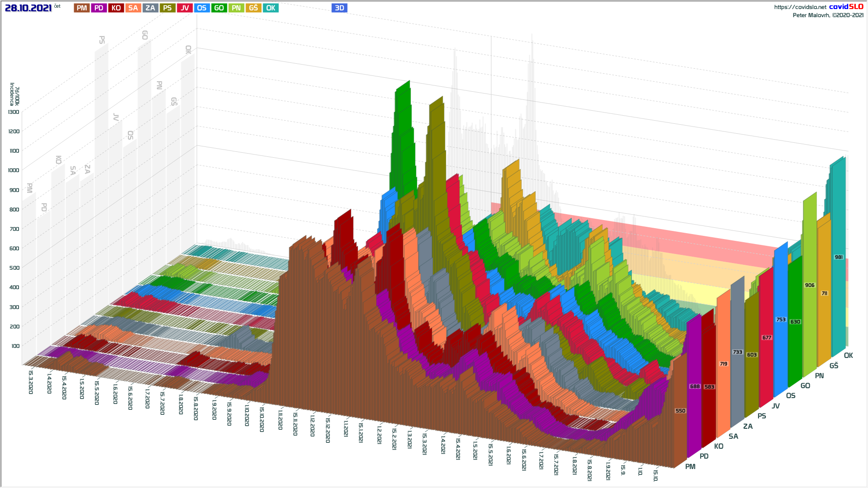Click the ZA gray region button
This screenshot has height=488, width=868.
150,8
